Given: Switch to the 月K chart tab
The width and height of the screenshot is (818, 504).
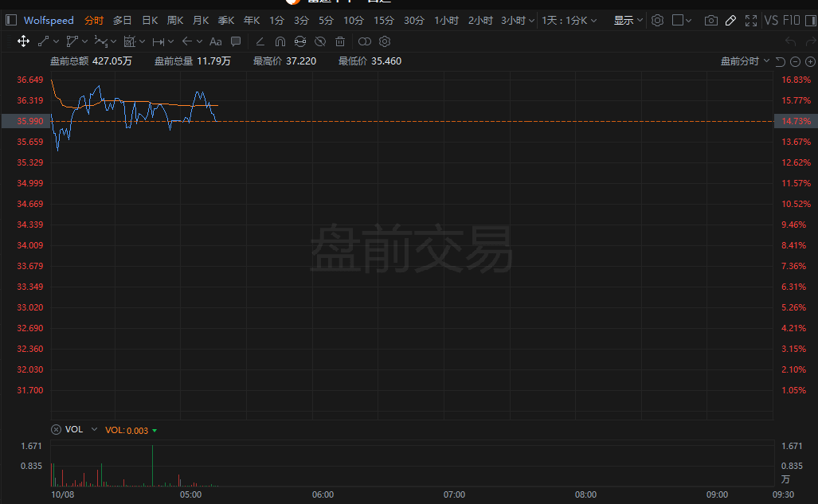Looking at the screenshot, I should tap(201, 21).
